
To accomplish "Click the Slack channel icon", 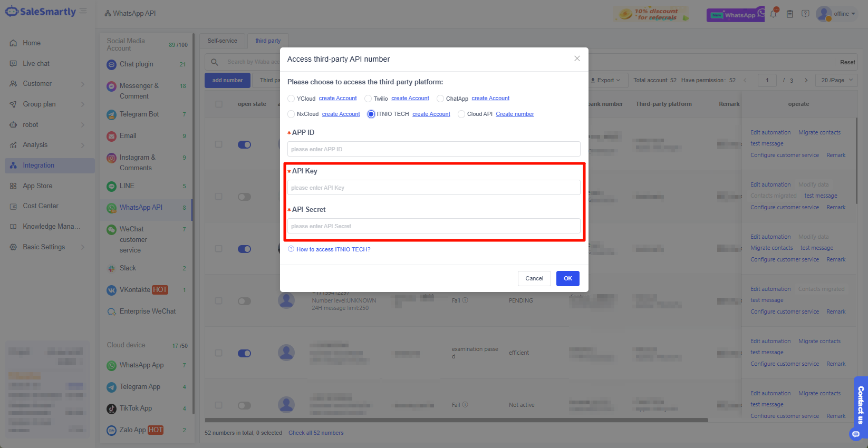I will coord(111,268).
